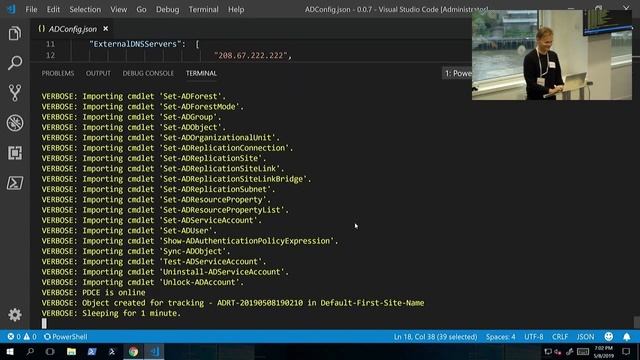Image resolution: width=640 pixels, height=360 pixels.
Task: Open the View menu
Action: click(x=118, y=9)
